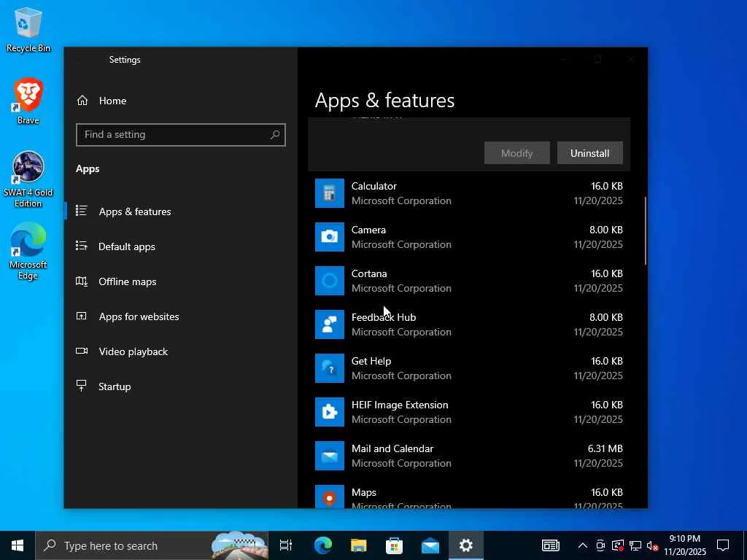This screenshot has width=747, height=560.
Task: Show hidden system tray icons
Action: coord(583,545)
